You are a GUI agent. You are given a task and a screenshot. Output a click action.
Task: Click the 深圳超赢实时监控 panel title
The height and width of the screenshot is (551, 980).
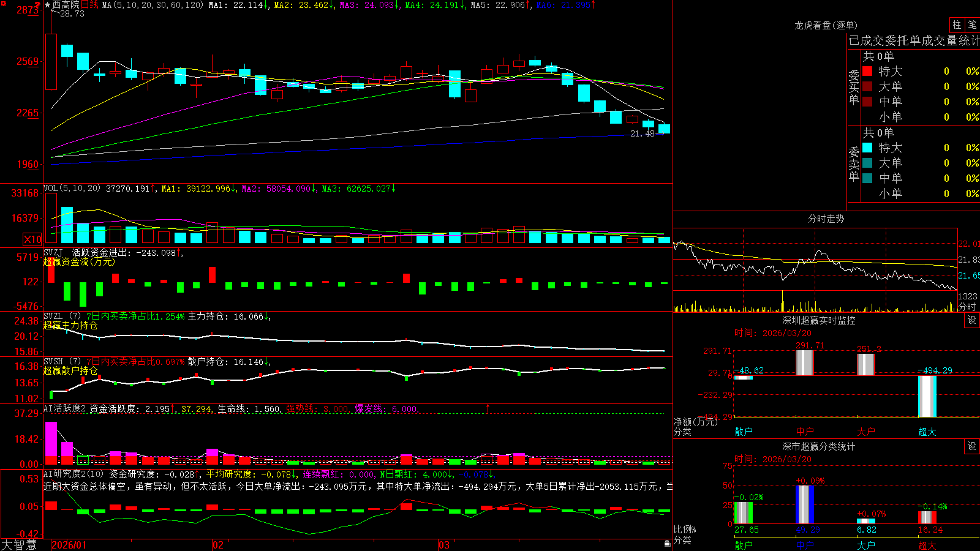coord(819,320)
